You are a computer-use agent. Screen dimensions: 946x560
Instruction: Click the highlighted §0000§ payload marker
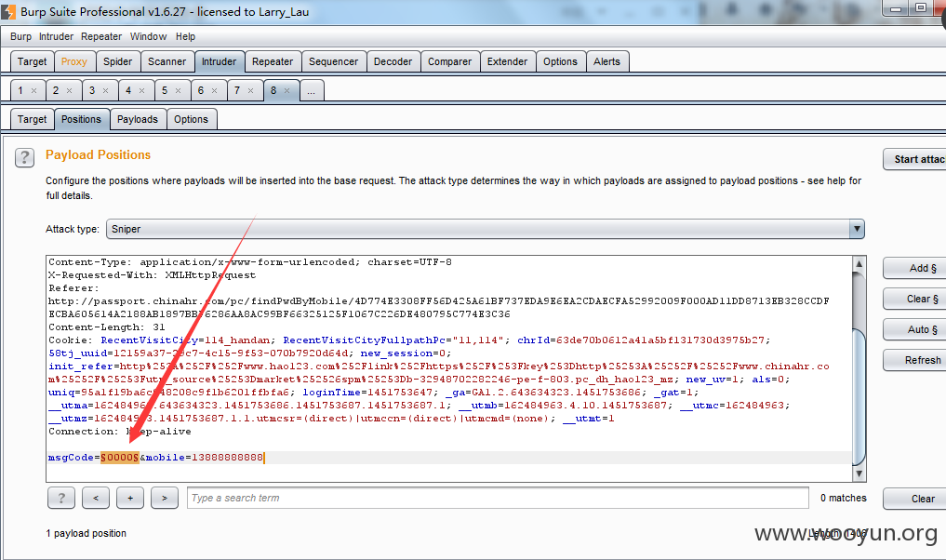[119, 458]
